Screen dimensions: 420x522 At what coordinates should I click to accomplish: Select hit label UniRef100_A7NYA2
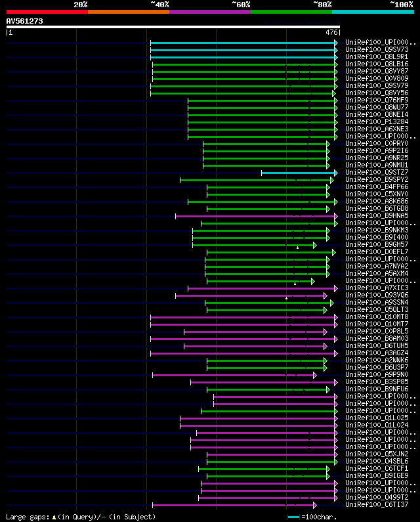[377, 267]
